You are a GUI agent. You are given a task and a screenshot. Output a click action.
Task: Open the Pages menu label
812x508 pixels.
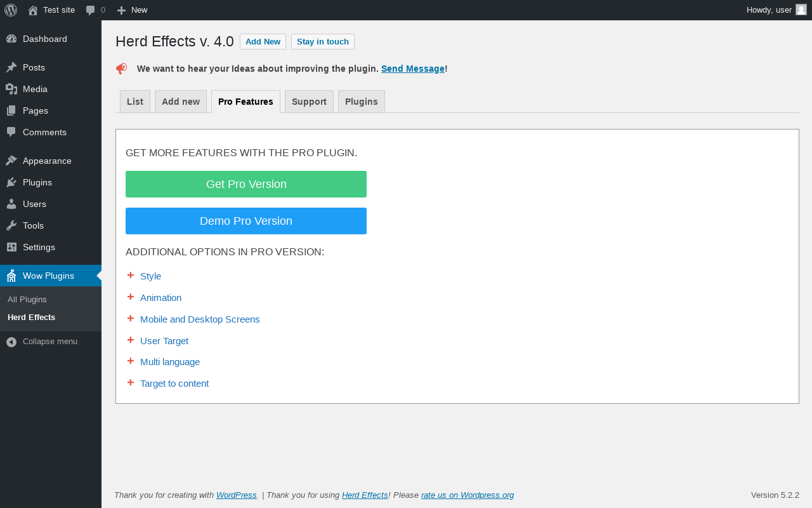point(36,110)
